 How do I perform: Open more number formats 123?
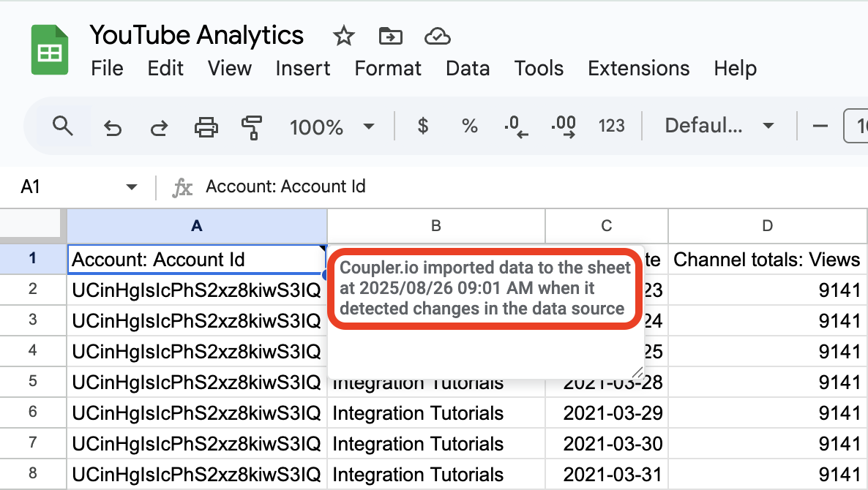611,126
